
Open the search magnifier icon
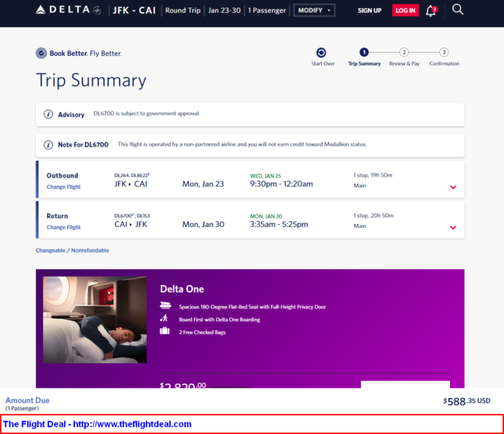pos(457,10)
